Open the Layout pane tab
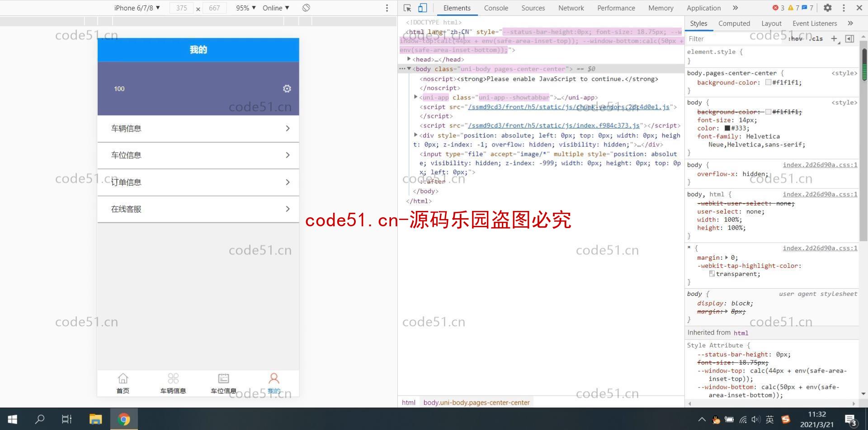Viewport: 868px width, 430px height. pos(771,23)
